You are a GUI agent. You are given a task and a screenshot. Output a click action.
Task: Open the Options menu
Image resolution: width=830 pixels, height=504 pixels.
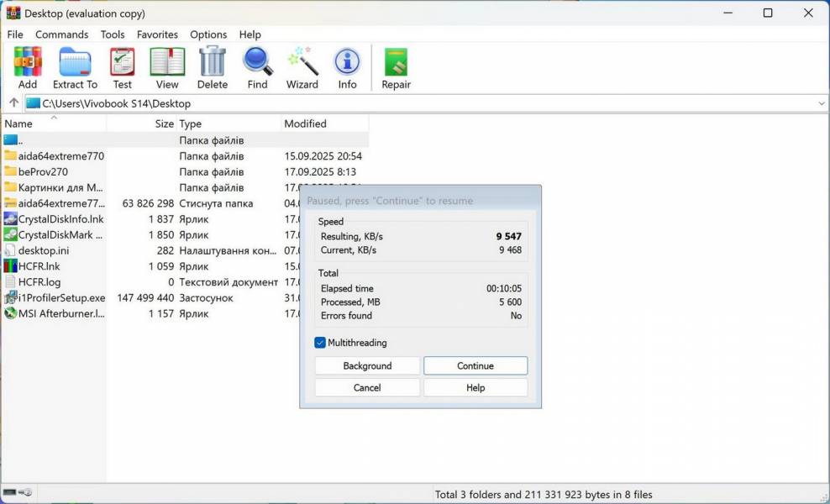[207, 34]
